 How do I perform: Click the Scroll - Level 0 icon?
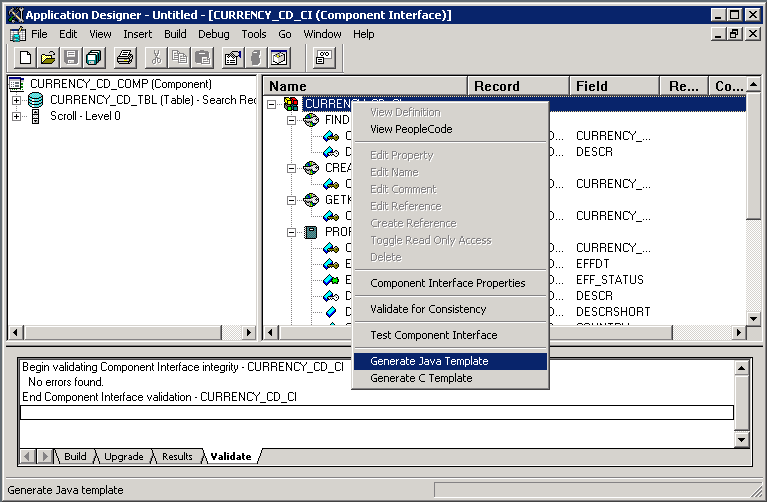35,116
